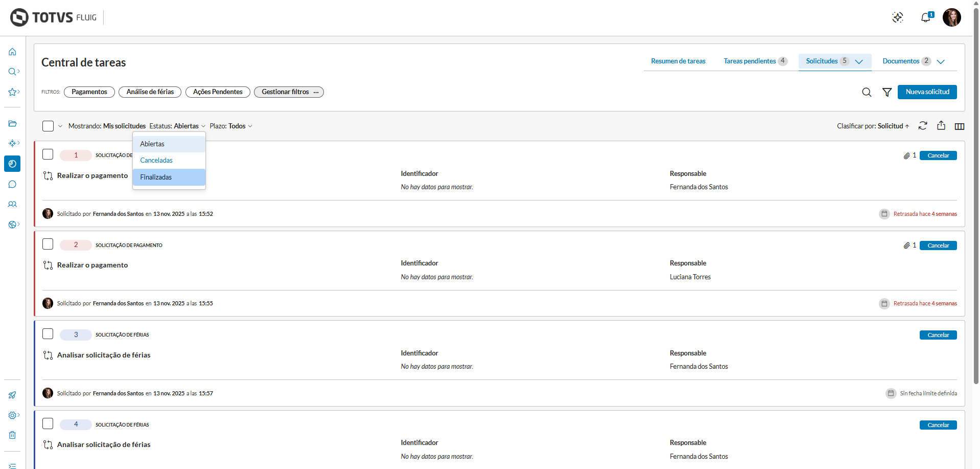
Task: Apply the Pagamentos filter chip
Action: pos(89,92)
